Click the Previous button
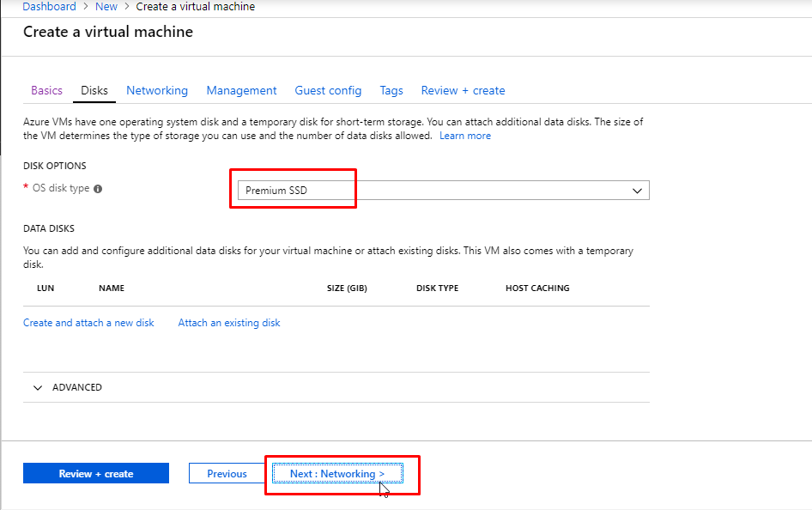The height and width of the screenshot is (510, 812). [x=227, y=474]
